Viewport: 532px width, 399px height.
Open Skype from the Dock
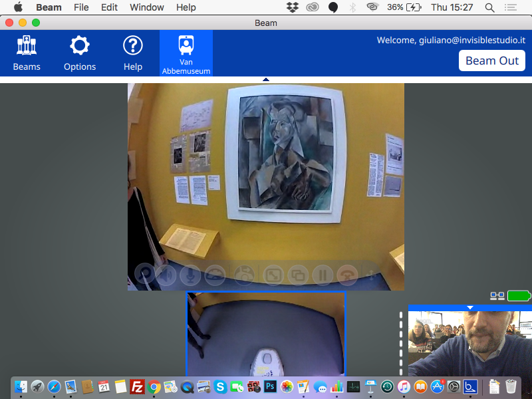click(221, 386)
